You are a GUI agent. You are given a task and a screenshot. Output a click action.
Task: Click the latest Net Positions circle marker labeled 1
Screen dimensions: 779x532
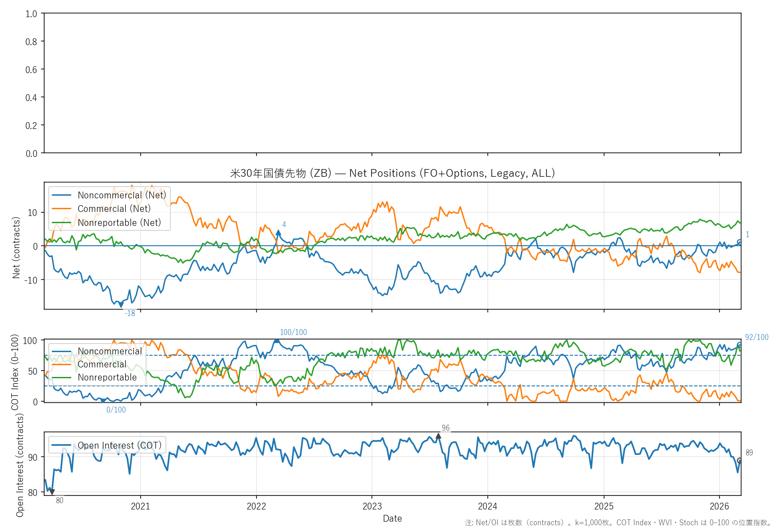click(739, 242)
